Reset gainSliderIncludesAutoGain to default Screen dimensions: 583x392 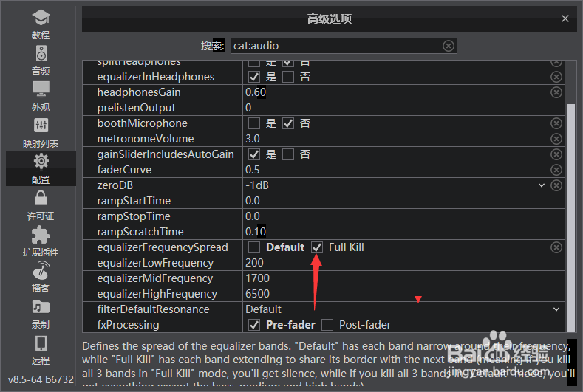pyautogui.click(x=556, y=154)
